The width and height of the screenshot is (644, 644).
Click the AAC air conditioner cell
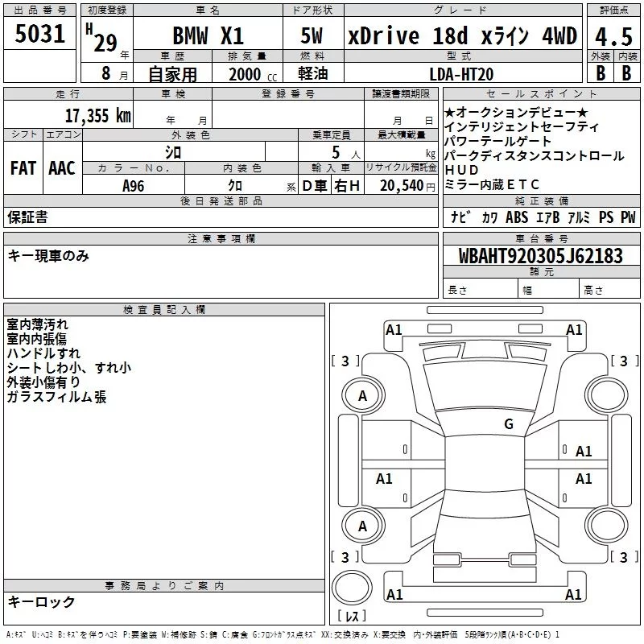click(62, 167)
